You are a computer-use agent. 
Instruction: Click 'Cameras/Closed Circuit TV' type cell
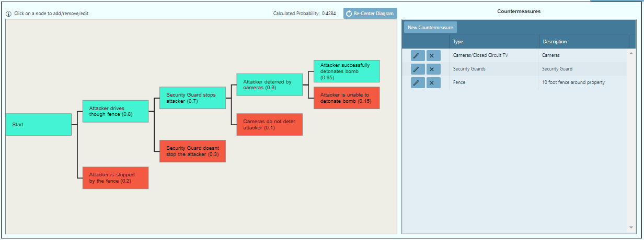point(494,55)
